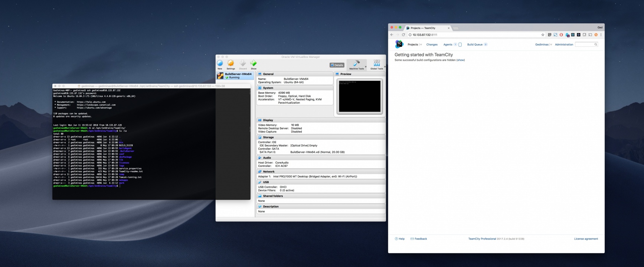Viewport: 644px width, 267px height.
Task: Select BuildServer-VMx64 in VM list
Action: (x=235, y=76)
